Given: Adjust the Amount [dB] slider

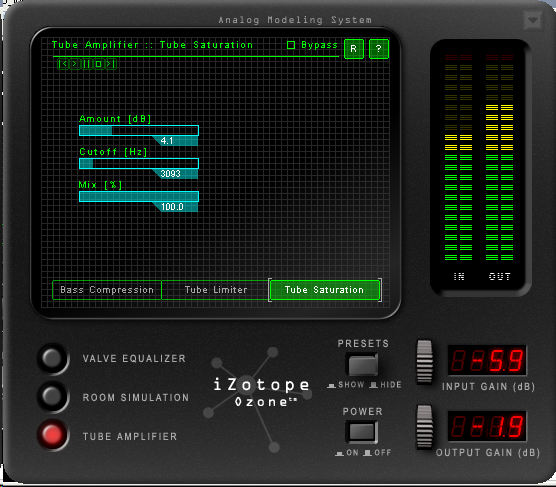Looking at the screenshot, I should click(139, 131).
